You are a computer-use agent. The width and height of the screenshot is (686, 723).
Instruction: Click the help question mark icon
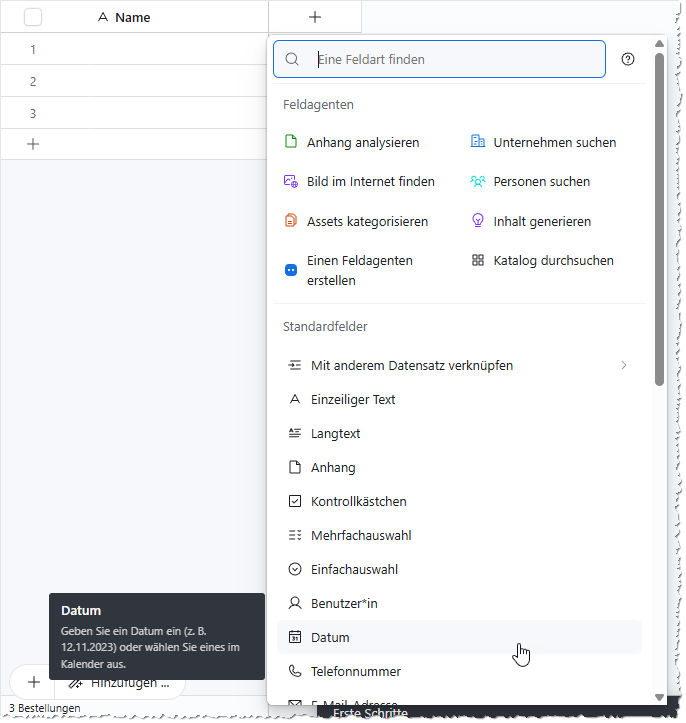[628, 59]
